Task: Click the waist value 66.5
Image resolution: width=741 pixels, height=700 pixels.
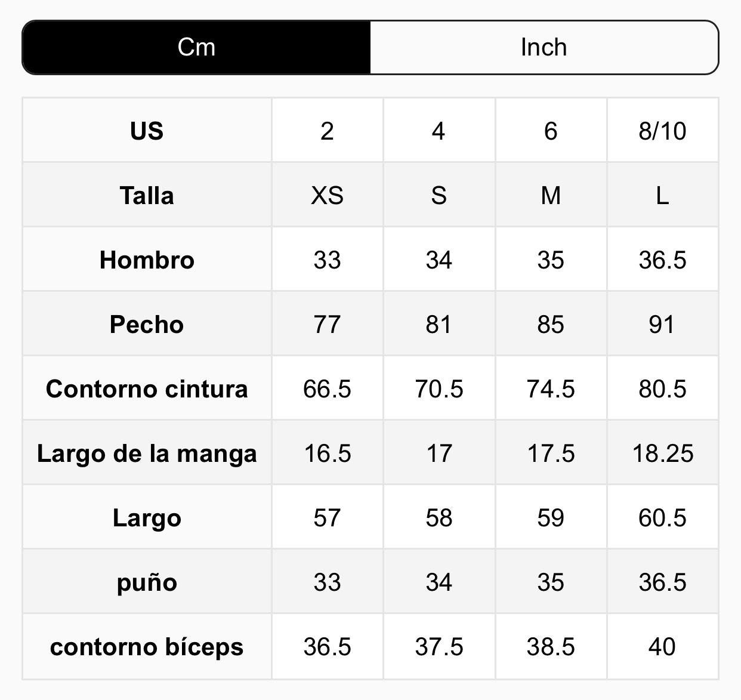Action: 327,388
